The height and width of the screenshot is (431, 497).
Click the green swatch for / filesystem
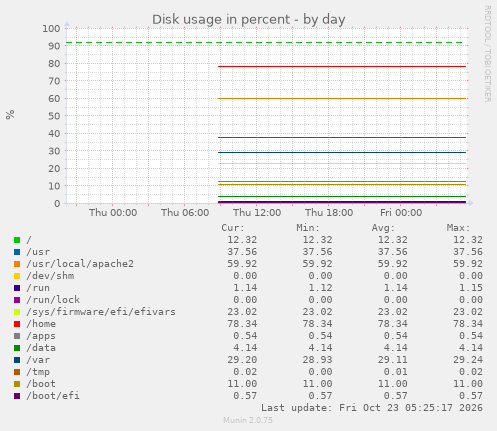[x=17, y=240]
